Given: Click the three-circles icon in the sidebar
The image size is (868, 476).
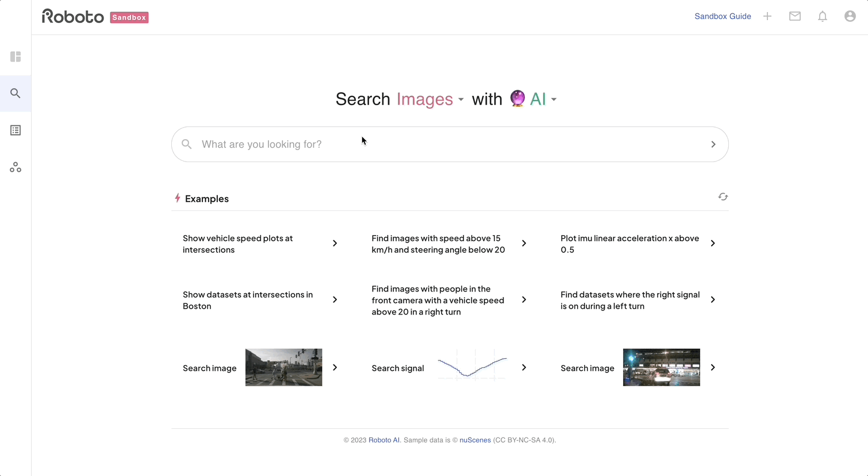Looking at the screenshot, I should click(16, 167).
